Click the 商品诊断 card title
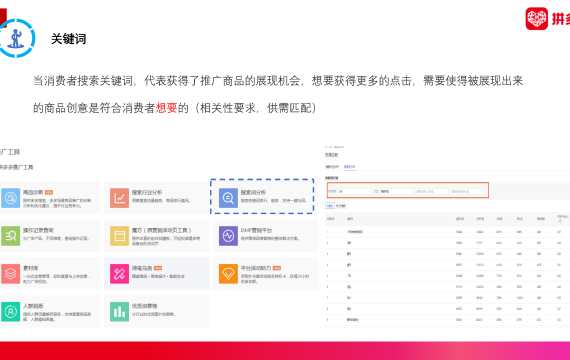The image size is (570, 360). [x=33, y=192]
